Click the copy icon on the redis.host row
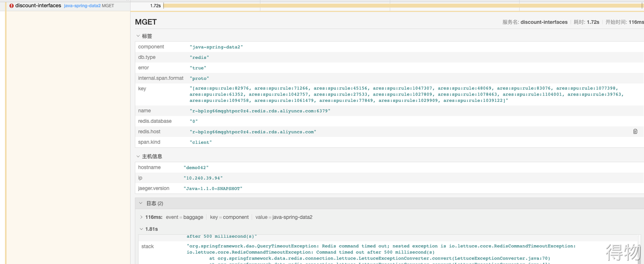The height and width of the screenshot is (264, 644). (x=635, y=132)
